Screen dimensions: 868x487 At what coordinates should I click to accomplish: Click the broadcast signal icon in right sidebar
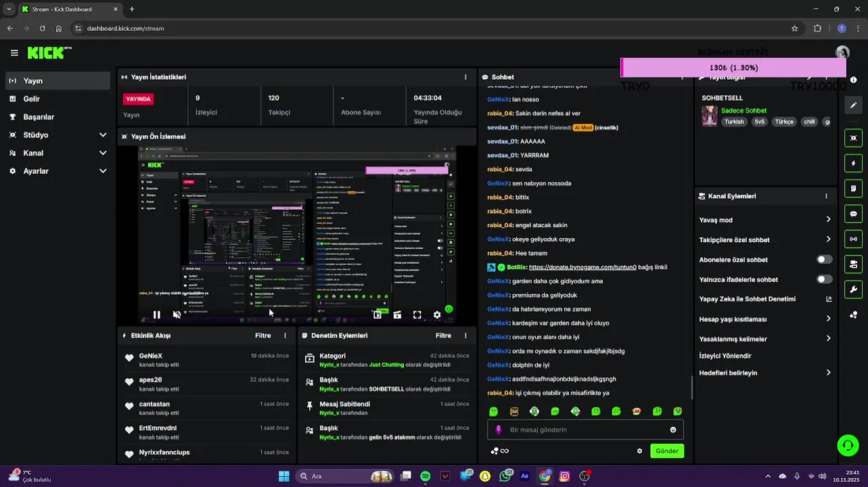(853, 239)
